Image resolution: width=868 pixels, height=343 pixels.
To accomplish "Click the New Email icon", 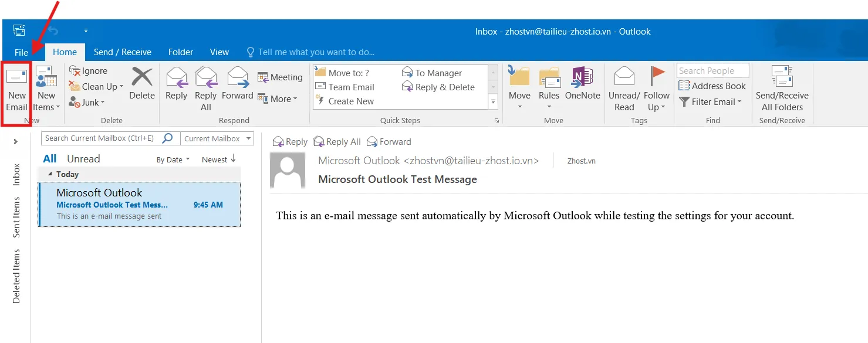I will click(x=16, y=88).
